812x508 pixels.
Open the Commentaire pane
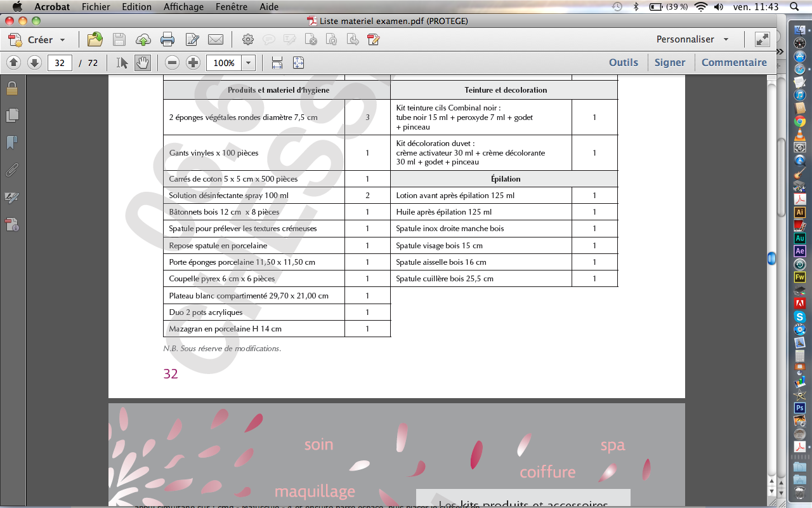coord(734,62)
